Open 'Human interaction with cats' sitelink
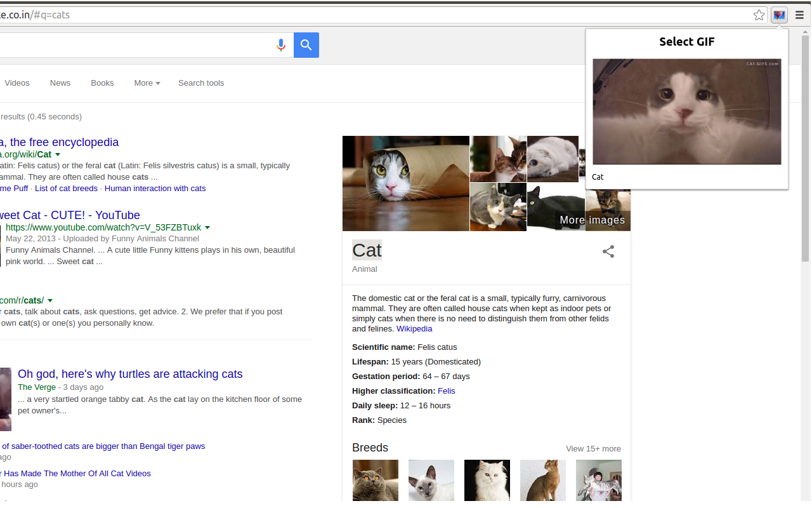 pos(155,189)
